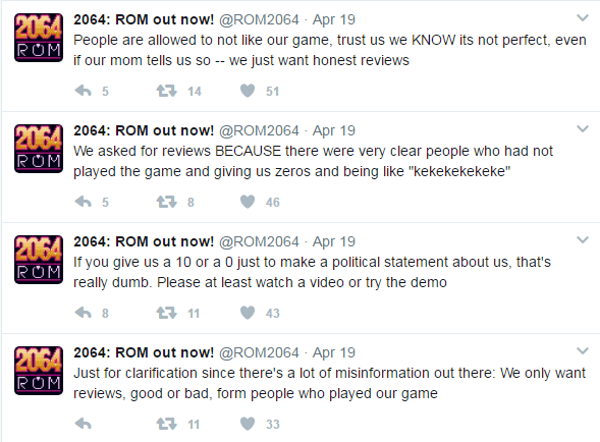This screenshot has width=600, height=442.
Task: Retweet the 'try the demo' tweet
Action: click(166, 313)
